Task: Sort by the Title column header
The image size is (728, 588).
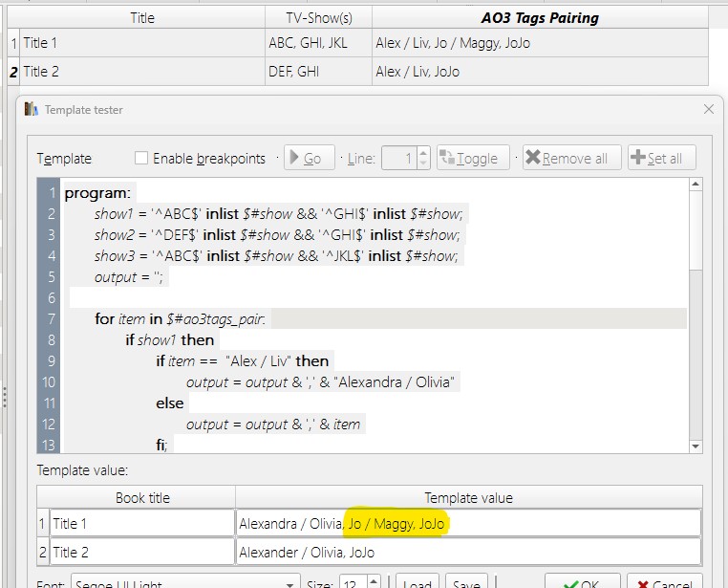Action: tap(141, 17)
